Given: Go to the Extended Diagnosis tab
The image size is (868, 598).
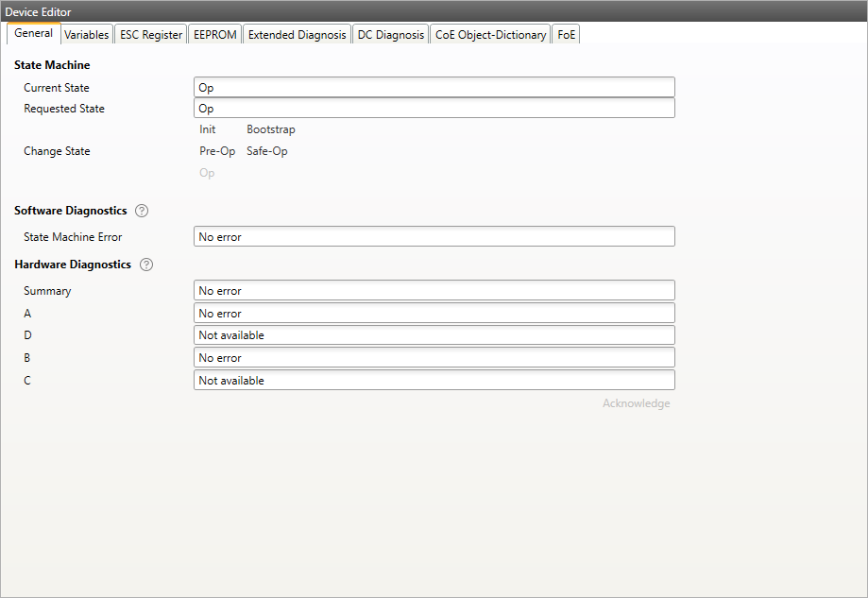Looking at the screenshot, I should pos(297,35).
